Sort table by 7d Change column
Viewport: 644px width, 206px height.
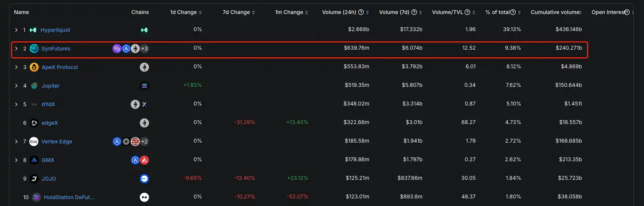[x=253, y=13]
